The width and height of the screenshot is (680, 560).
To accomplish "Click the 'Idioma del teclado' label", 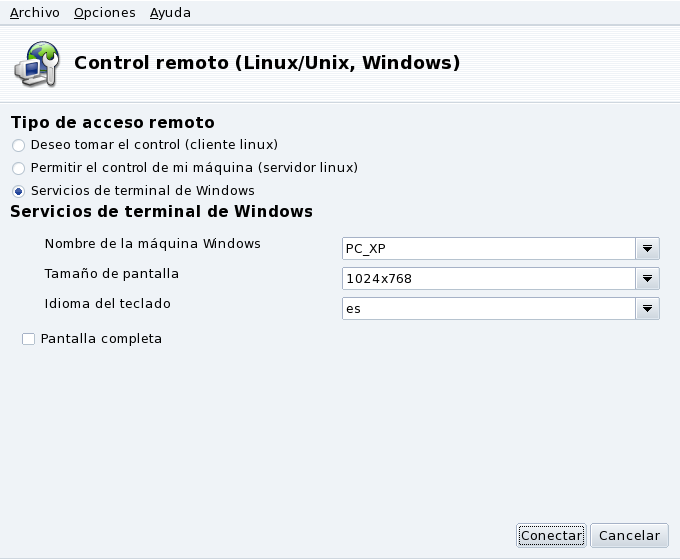I will point(114,303).
